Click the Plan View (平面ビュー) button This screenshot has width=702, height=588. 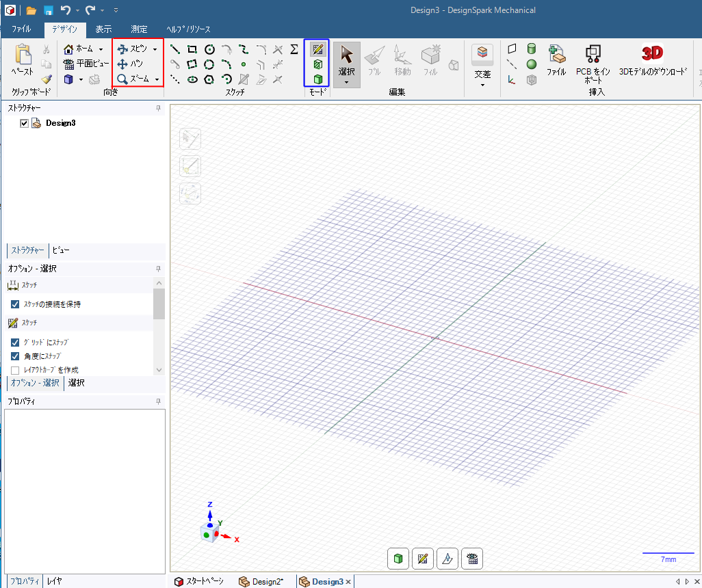(86, 64)
